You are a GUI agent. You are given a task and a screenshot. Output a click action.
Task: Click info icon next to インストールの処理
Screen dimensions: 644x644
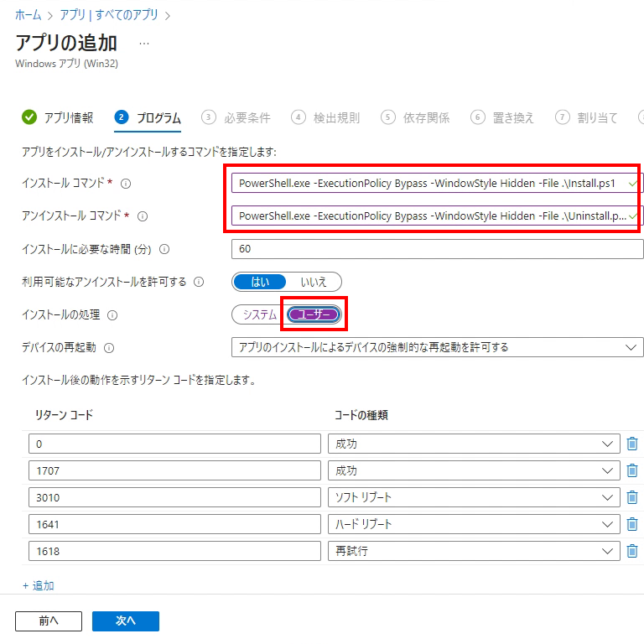pyautogui.click(x=112, y=315)
